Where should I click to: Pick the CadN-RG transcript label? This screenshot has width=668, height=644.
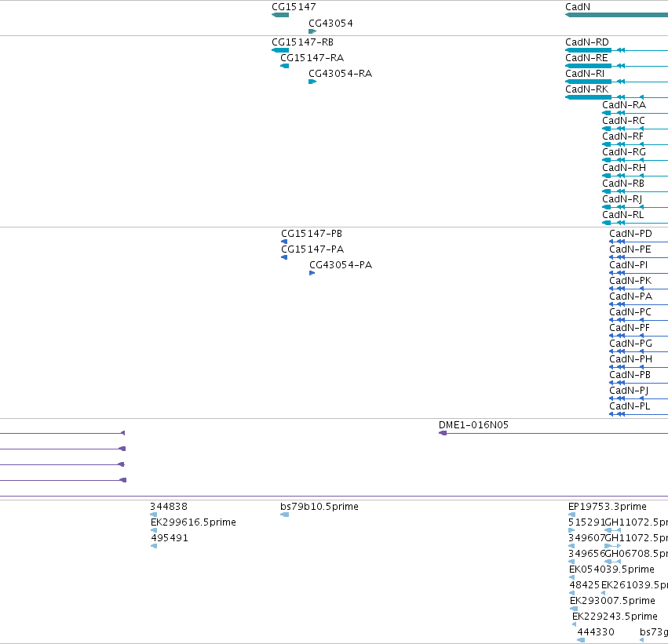point(624,152)
